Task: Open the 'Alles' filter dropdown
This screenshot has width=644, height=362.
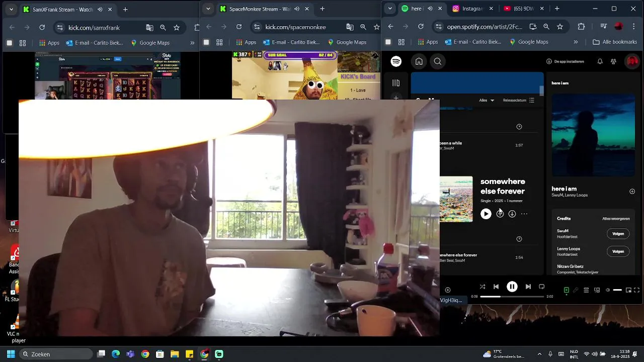Action: point(487,100)
